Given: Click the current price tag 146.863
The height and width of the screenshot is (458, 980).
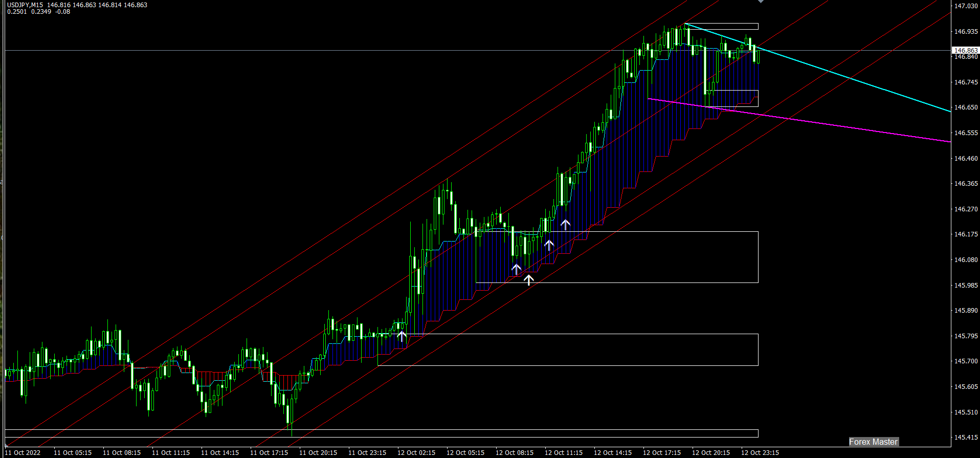Looking at the screenshot, I should (965, 50).
